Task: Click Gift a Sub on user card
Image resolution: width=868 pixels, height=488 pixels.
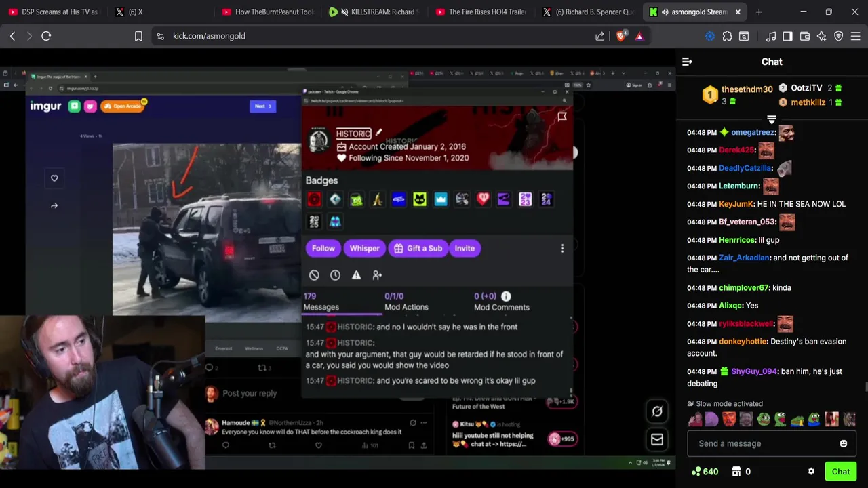Action: click(x=418, y=248)
